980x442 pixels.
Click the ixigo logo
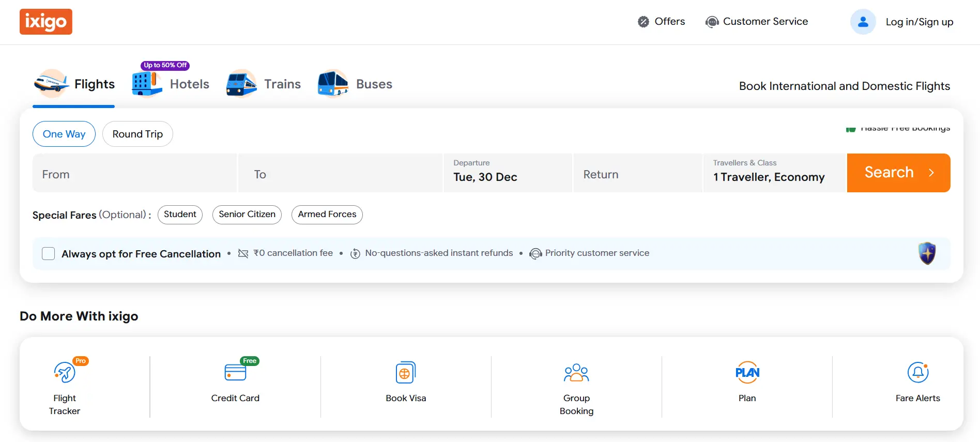coord(46,22)
